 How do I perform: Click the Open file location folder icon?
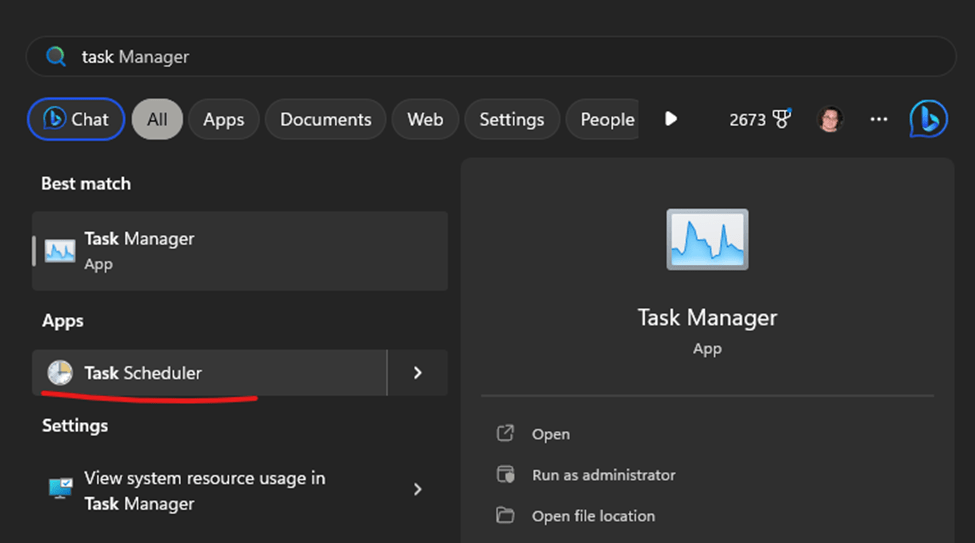(506, 516)
